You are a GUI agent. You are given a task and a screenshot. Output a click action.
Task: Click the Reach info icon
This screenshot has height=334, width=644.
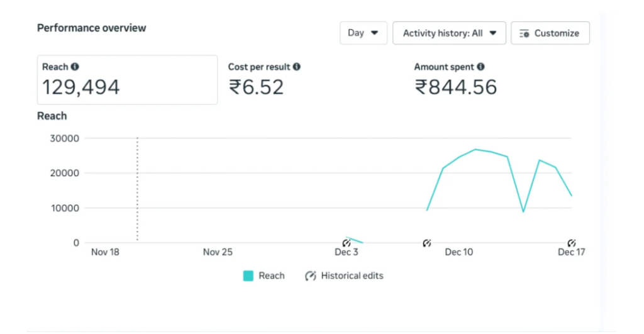(75, 67)
